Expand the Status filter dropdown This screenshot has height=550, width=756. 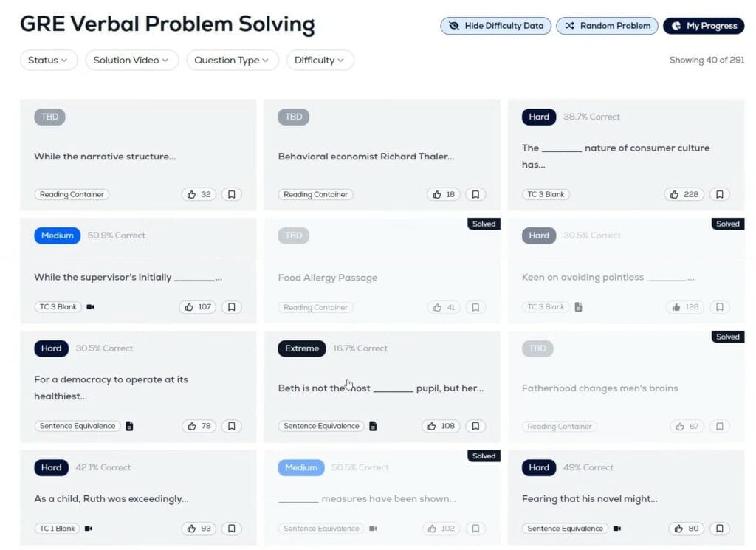(x=48, y=61)
